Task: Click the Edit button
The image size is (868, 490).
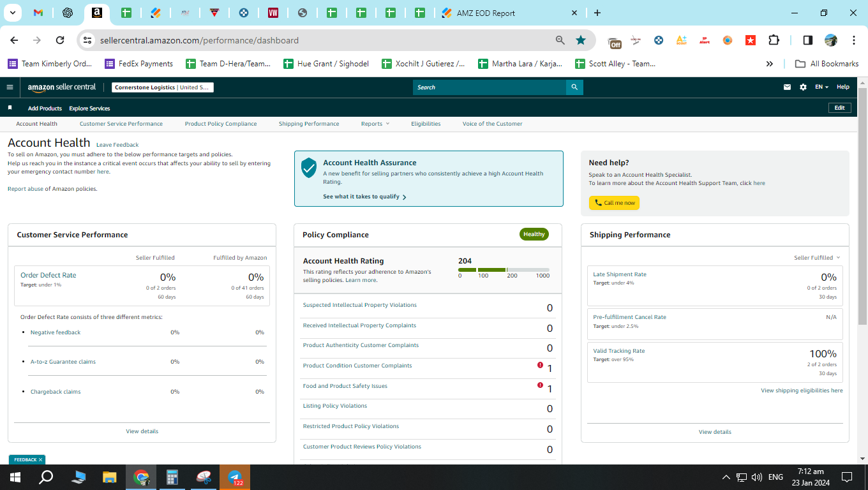Action: (x=840, y=108)
